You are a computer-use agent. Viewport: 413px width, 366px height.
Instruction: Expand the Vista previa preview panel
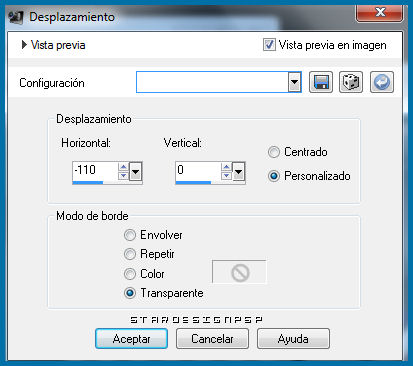tap(24, 45)
